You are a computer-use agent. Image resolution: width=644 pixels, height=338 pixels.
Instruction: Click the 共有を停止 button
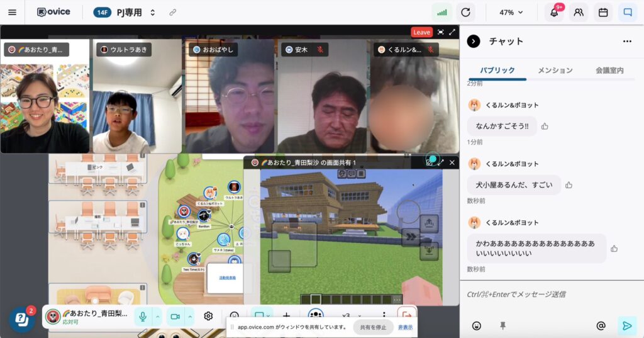(x=373, y=327)
